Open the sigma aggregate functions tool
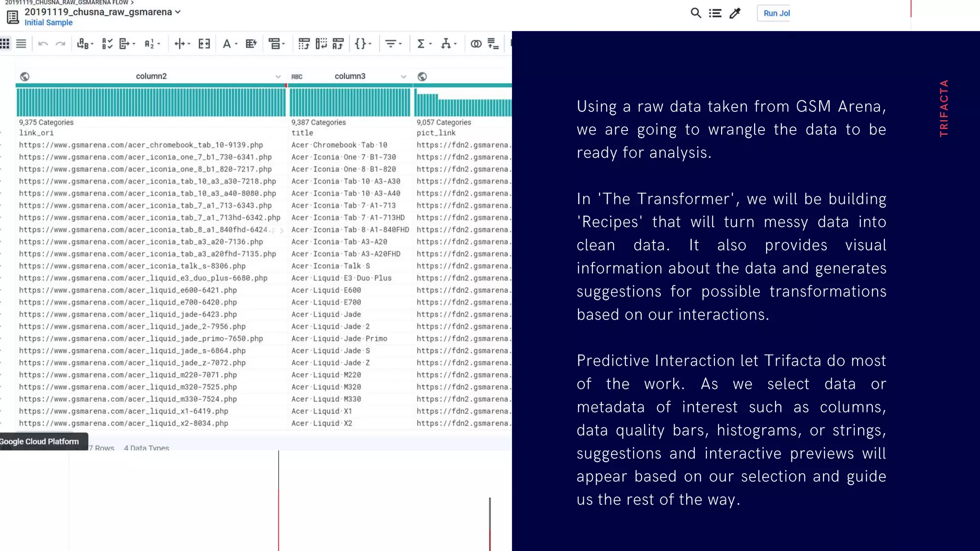This screenshot has width=980, height=551. pos(421,44)
